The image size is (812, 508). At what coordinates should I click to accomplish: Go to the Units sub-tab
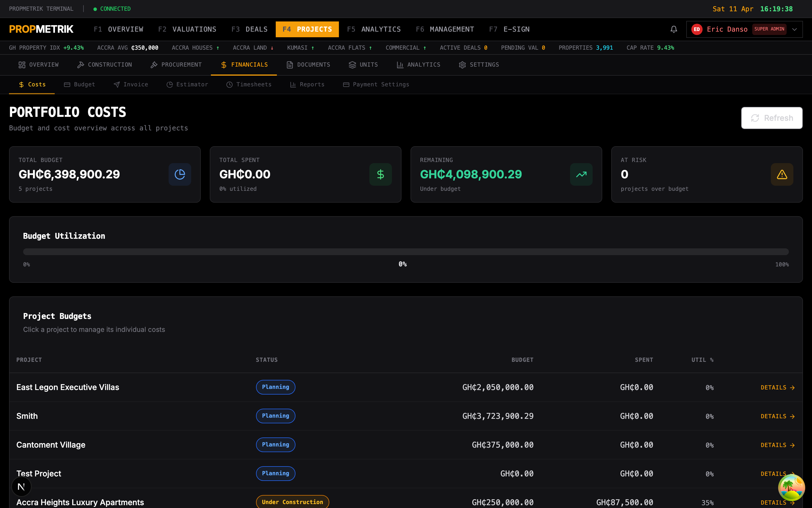tap(363, 65)
